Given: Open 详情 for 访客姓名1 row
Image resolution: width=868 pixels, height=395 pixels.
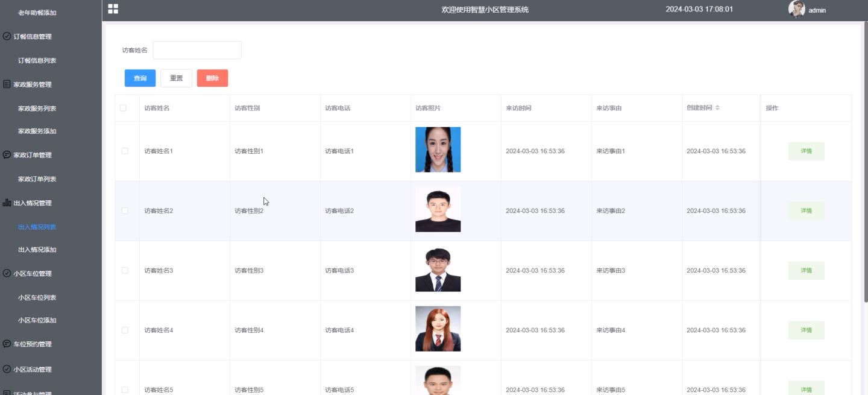Looking at the screenshot, I should tap(806, 151).
